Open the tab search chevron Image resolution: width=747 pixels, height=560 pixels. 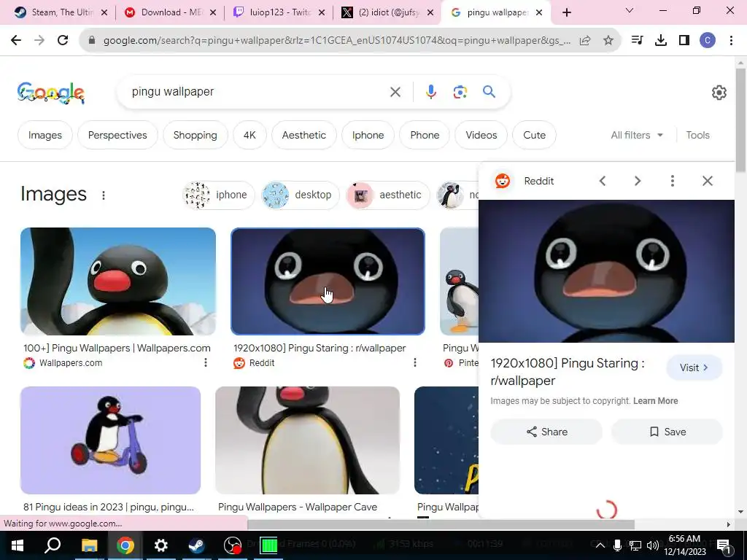coord(630,10)
